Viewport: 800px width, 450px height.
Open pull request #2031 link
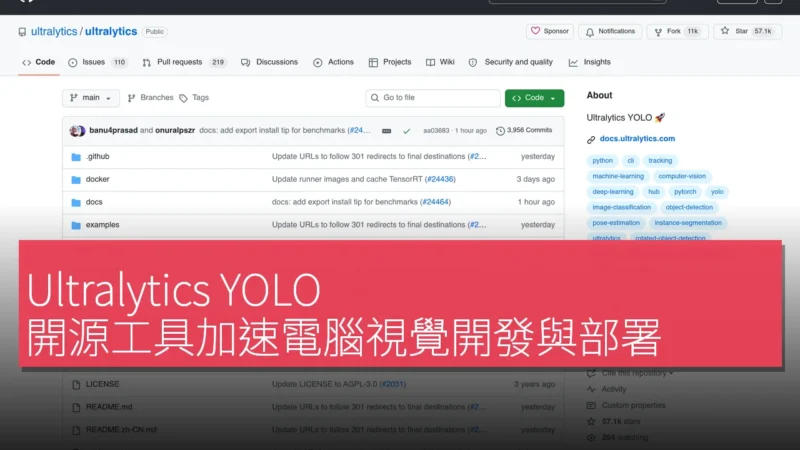point(393,384)
